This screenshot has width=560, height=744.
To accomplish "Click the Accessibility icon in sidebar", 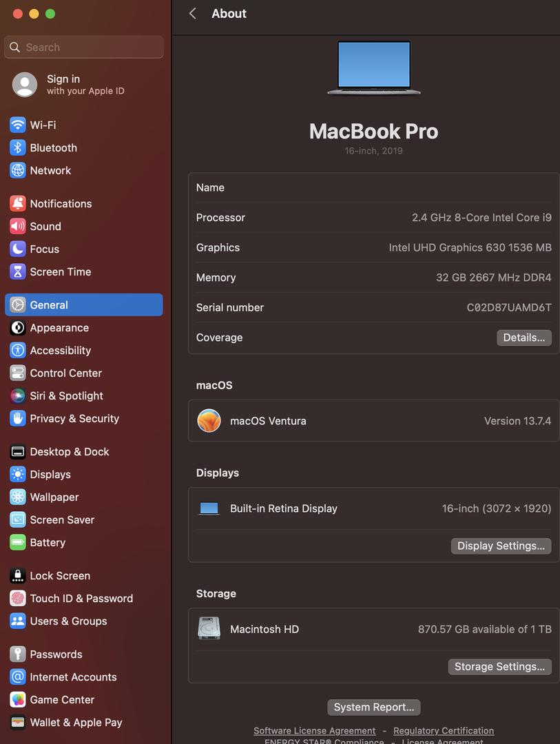I will (17, 350).
